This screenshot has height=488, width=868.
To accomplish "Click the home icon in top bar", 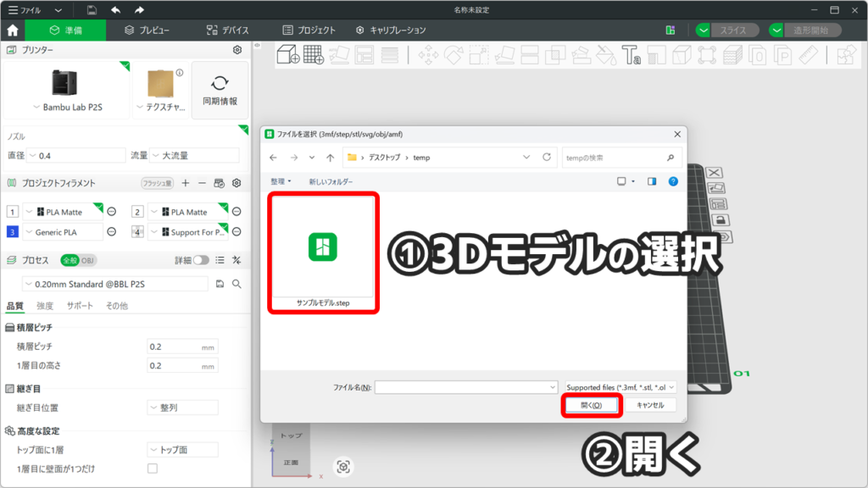I will 13,30.
